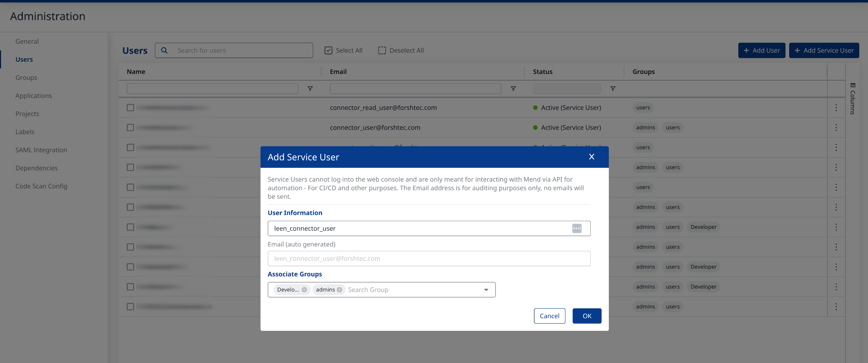Cancel the Add Service User dialog
The height and width of the screenshot is (363, 868).
549,316
